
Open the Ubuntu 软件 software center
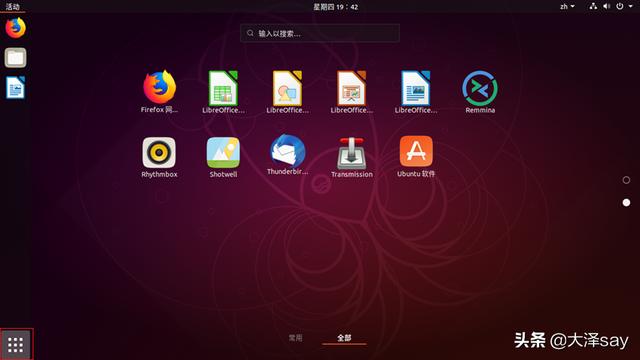(416, 151)
